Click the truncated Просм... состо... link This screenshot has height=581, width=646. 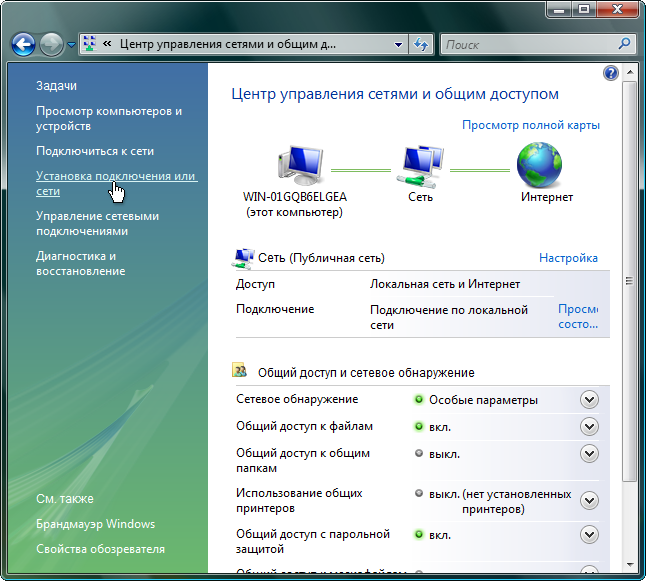pyautogui.click(x=578, y=316)
